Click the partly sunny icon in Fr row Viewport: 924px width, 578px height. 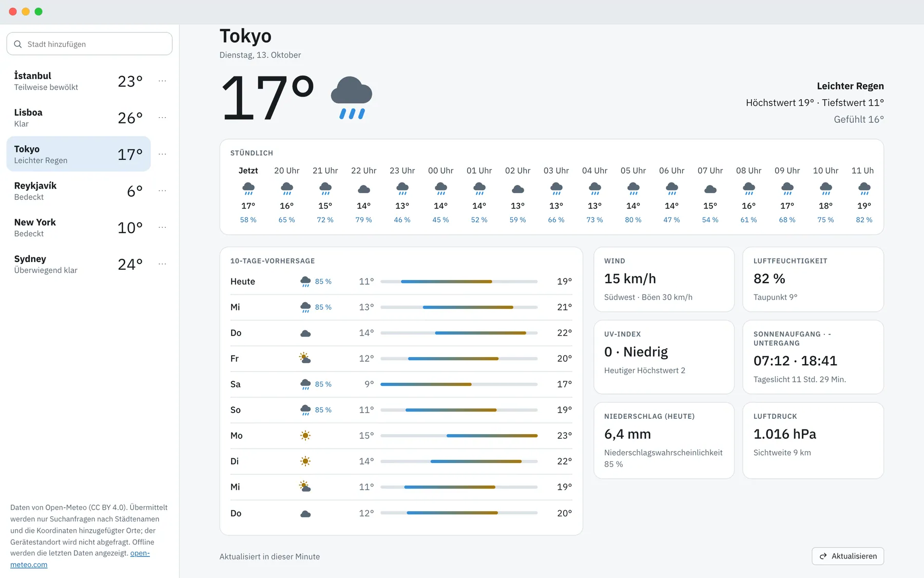point(305,358)
